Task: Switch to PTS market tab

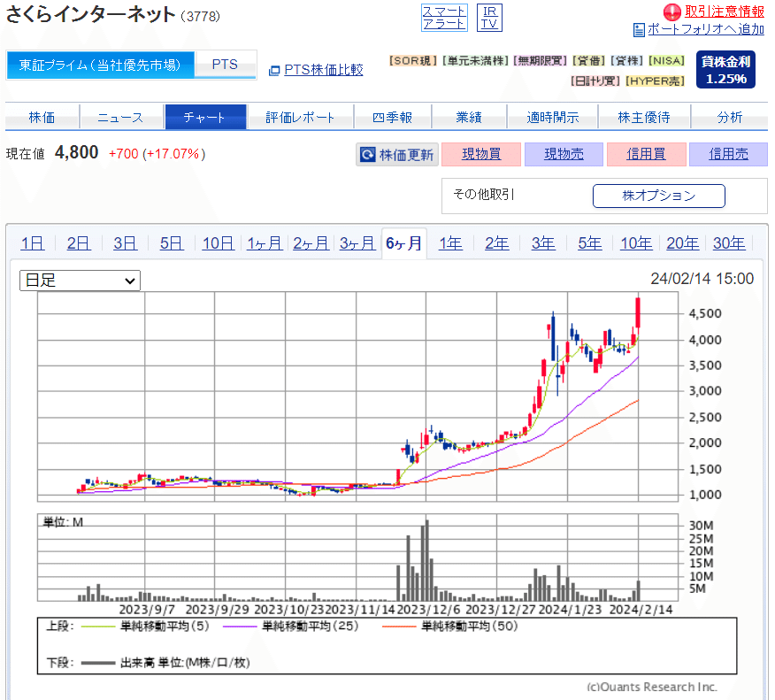Action: [225, 65]
